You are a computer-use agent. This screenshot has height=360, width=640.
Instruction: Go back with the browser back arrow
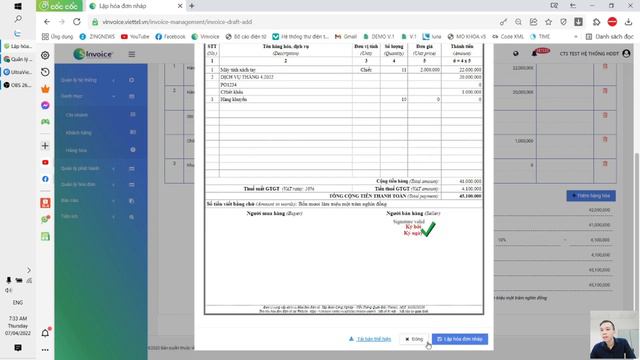click(x=47, y=22)
